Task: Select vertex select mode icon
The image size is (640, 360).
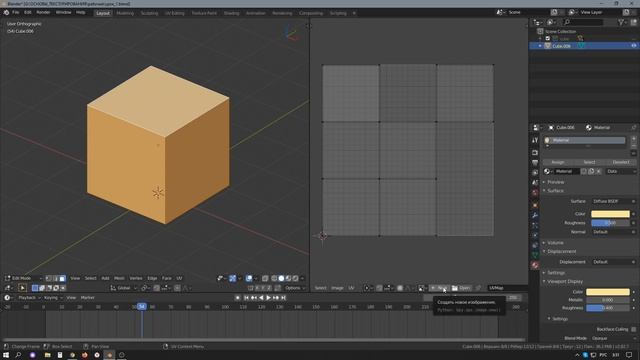Action: pyautogui.click(x=49, y=278)
